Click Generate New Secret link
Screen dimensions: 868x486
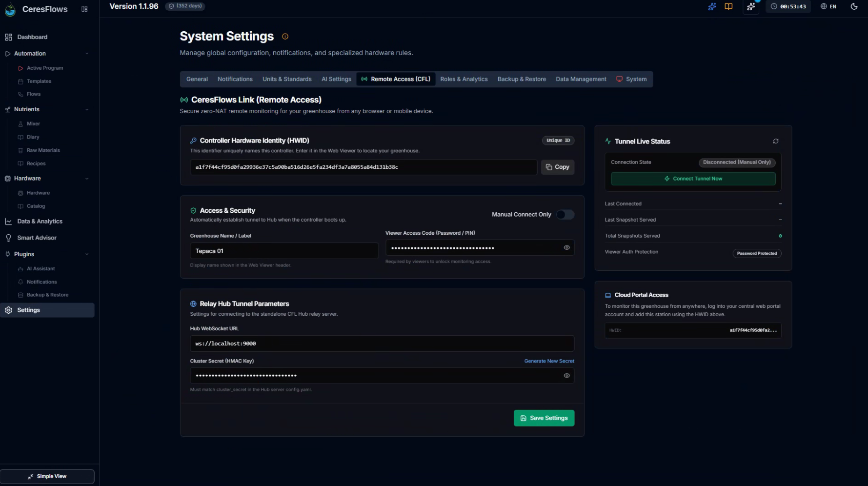click(x=549, y=361)
